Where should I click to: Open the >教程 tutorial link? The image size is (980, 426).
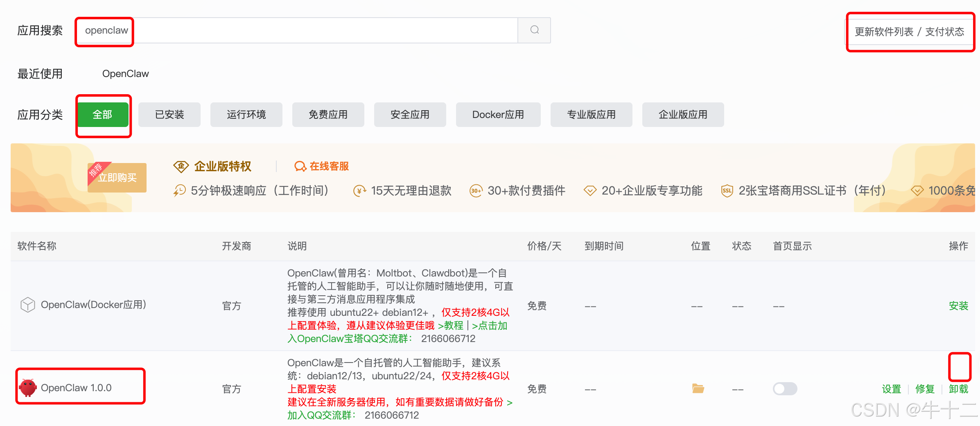click(x=450, y=326)
